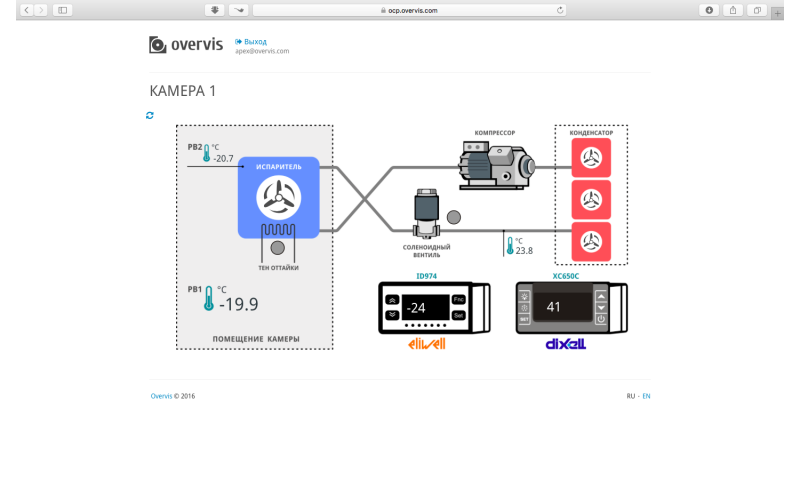Click the PB1 thermometer icon
This screenshot has height=480, width=800.
(x=209, y=299)
